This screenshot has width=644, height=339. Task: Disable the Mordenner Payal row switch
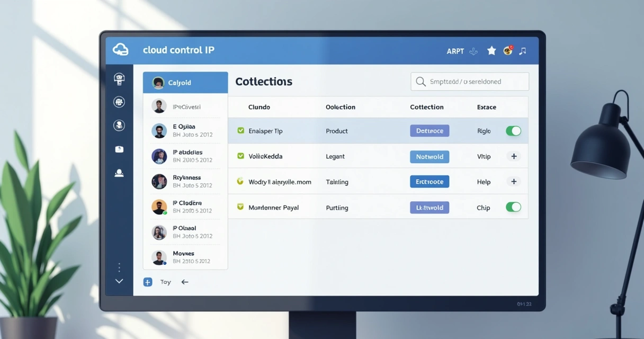coord(513,207)
